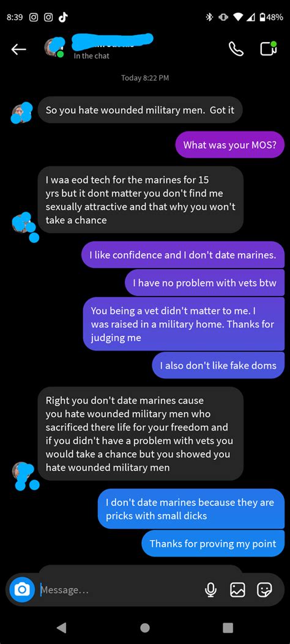The image size is (290, 644).
Task: Tap the microphone voice message icon
Action: pos(210,590)
